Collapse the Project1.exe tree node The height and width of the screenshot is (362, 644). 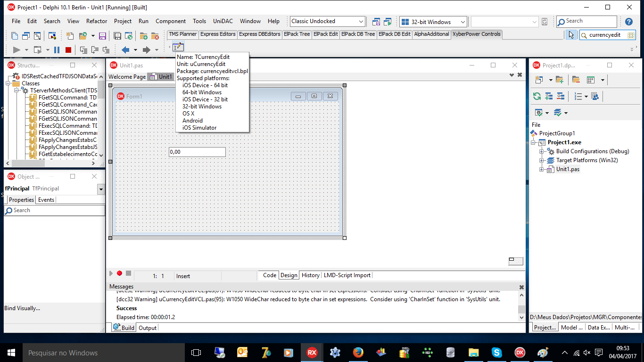pyautogui.click(x=533, y=142)
